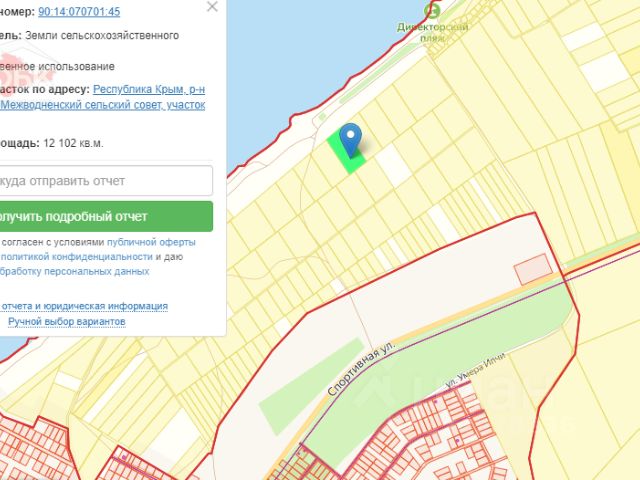Click the green detailed report button
This screenshot has height=480, width=640.
(105, 216)
